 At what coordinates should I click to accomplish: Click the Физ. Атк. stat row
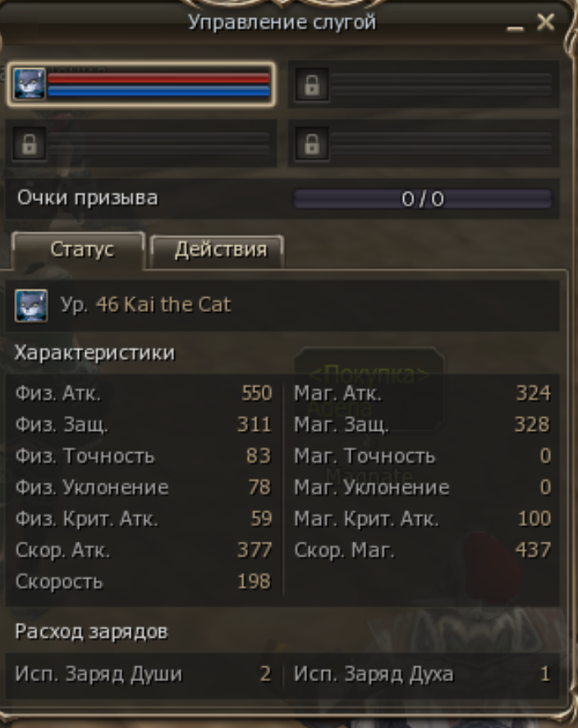(x=144, y=393)
